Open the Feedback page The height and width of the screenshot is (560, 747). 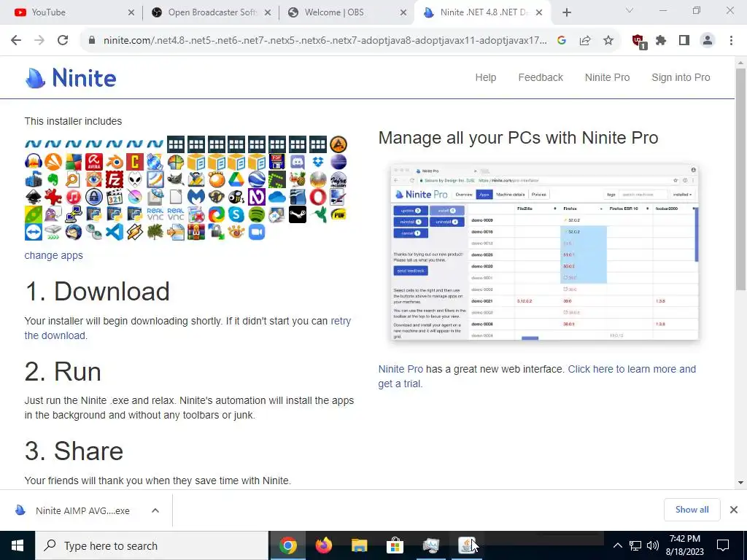[541, 77]
